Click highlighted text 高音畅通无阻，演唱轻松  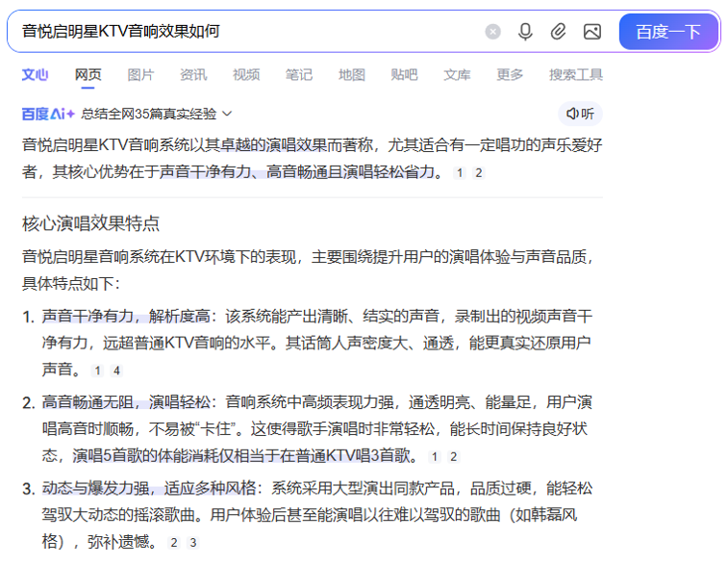click(x=126, y=402)
